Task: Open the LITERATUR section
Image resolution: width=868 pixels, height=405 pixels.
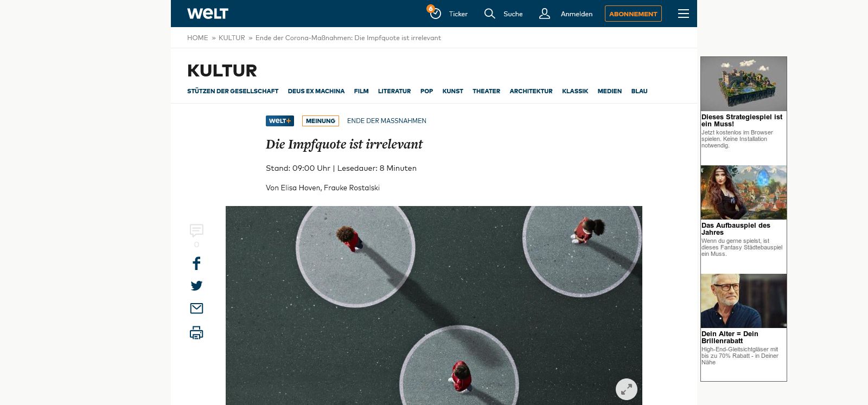Action: coord(394,91)
